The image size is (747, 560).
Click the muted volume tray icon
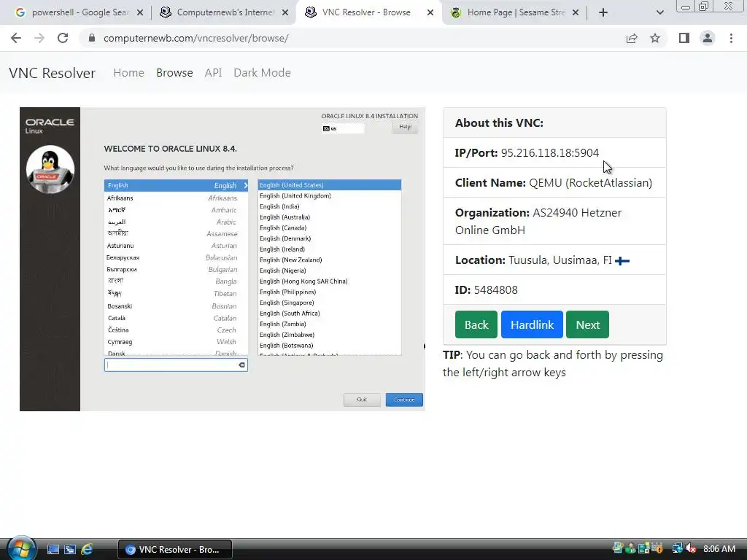(x=690, y=549)
